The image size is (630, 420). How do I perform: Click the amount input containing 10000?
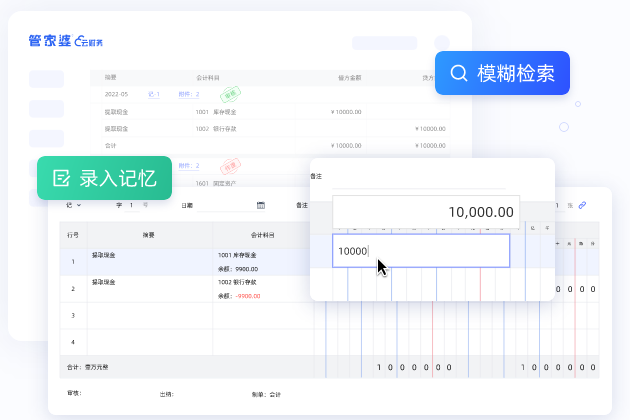tap(421, 251)
